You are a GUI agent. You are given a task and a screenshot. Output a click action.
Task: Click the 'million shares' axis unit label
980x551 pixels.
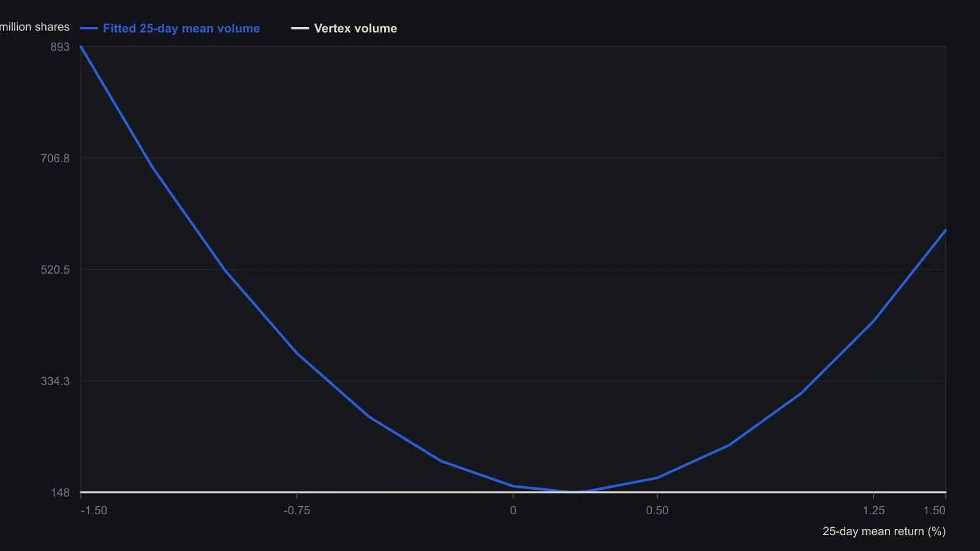[35, 27]
